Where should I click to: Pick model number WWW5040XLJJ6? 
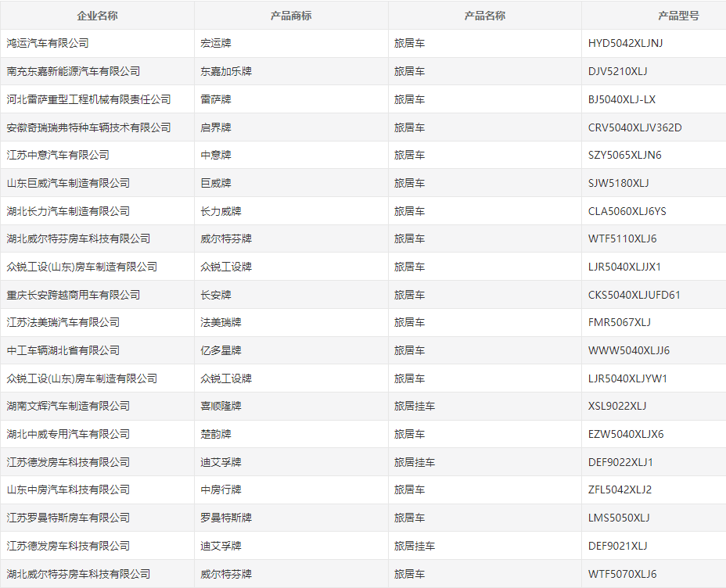pos(629,350)
